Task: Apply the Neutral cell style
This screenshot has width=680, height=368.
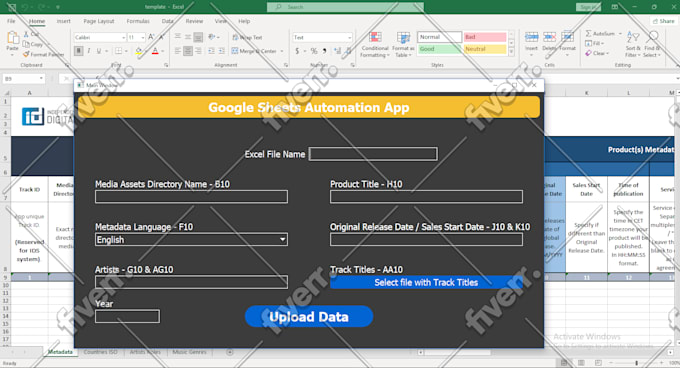Action: pyautogui.click(x=484, y=49)
